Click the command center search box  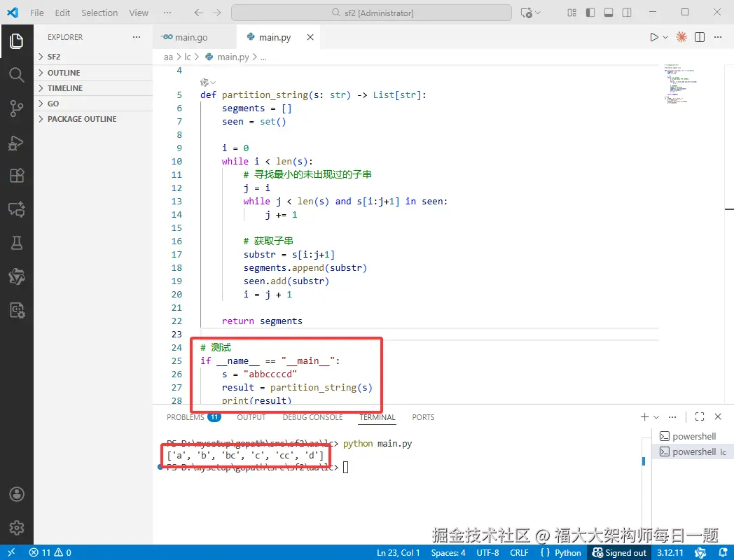pos(371,13)
